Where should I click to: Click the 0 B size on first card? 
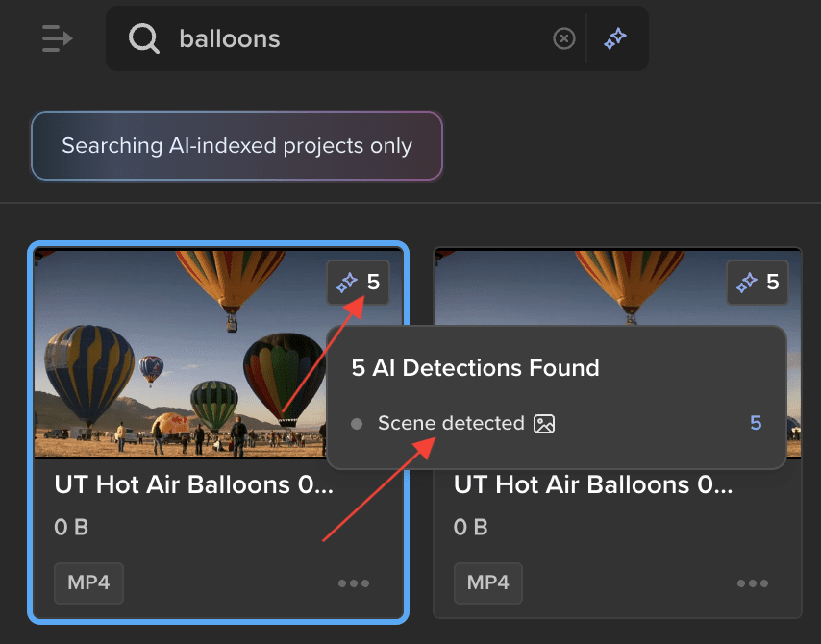(71, 528)
